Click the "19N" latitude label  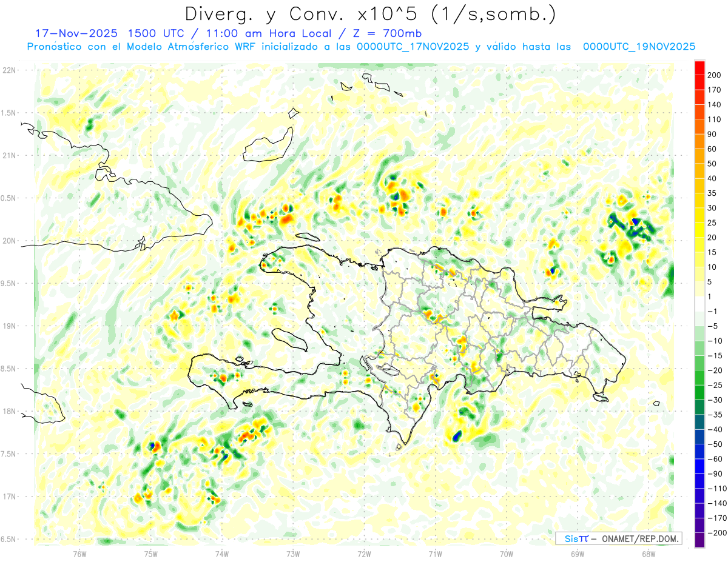pyautogui.click(x=8, y=326)
